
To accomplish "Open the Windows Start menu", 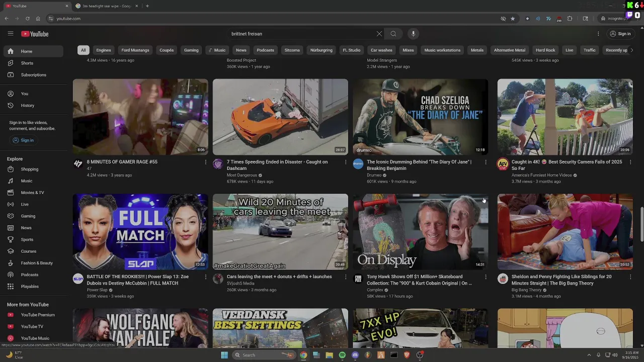I will click(x=224, y=355).
